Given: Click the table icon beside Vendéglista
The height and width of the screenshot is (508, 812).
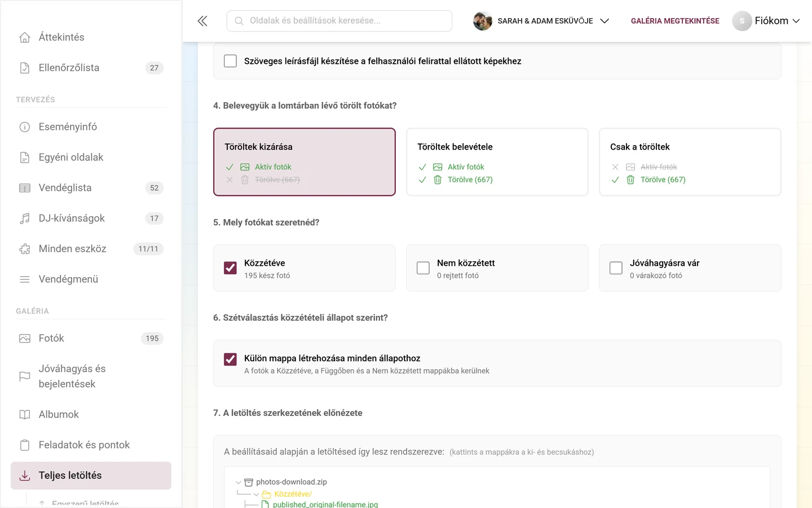Looking at the screenshot, I should [x=25, y=188].
